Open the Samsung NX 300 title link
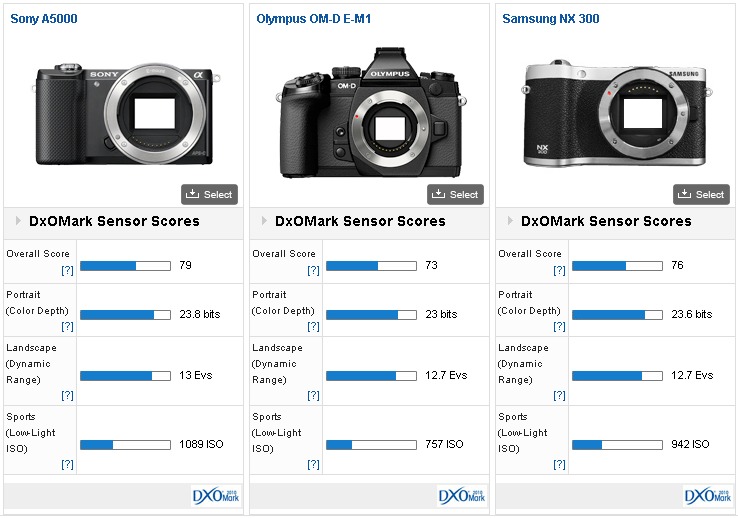This screenshot has width=738, height=518. 551,19
